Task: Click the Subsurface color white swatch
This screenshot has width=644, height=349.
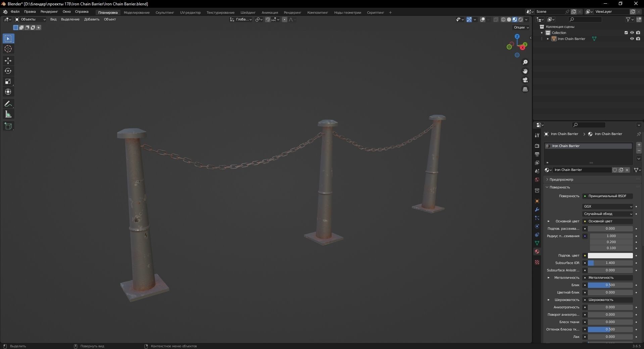Action: pyautogui.click(x=610, y=256)
